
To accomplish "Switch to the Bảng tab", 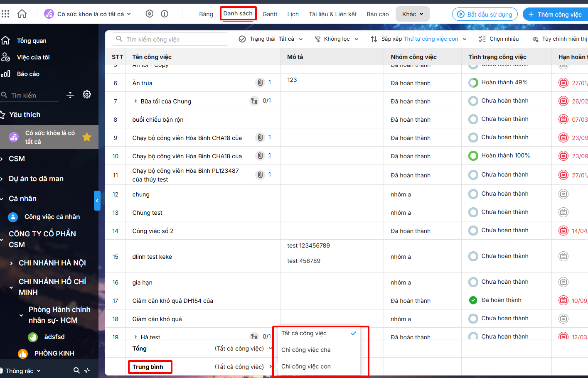I will point(206,14).
